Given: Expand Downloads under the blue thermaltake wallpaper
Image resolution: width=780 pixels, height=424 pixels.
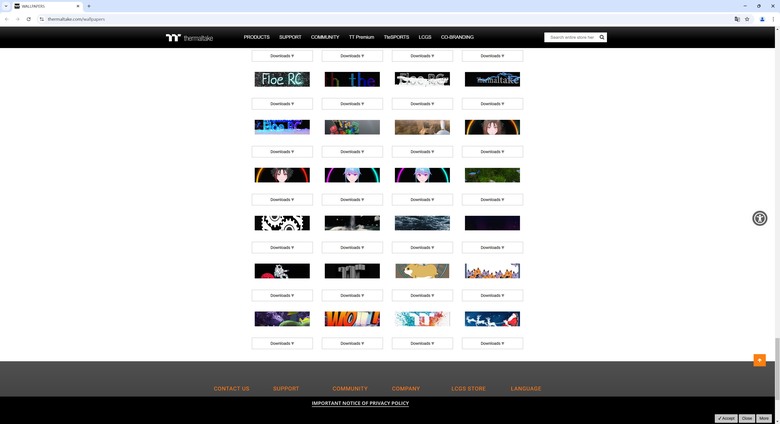Looking at the screenshot, I should [492, 104].
